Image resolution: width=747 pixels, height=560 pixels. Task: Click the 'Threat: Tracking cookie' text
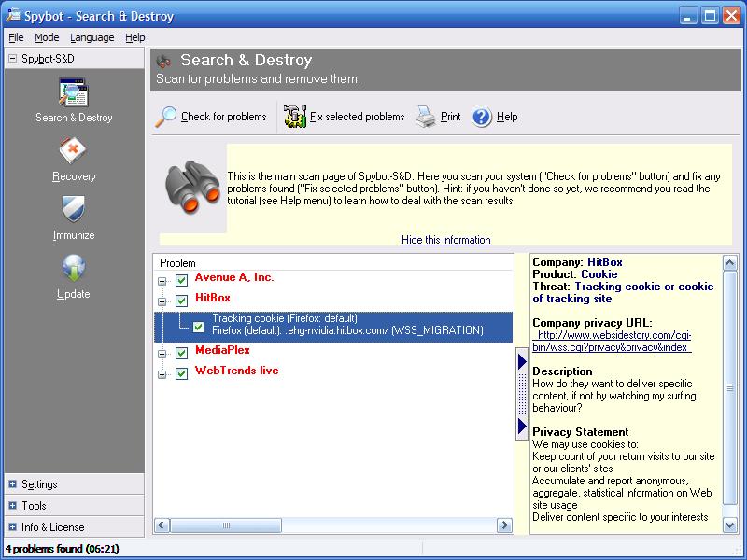tap(623, 292)
